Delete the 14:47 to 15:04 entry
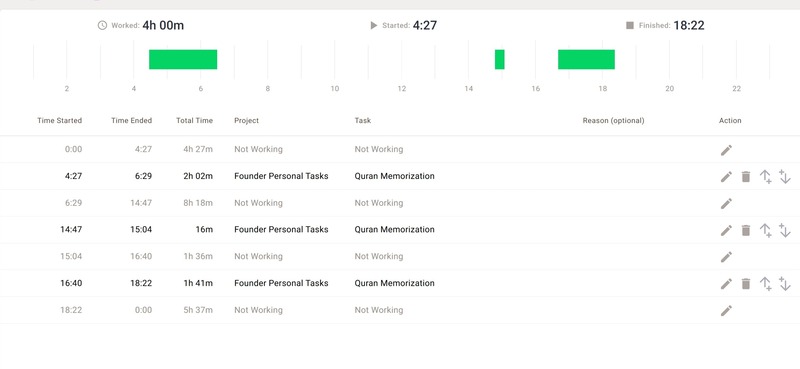 746,230
